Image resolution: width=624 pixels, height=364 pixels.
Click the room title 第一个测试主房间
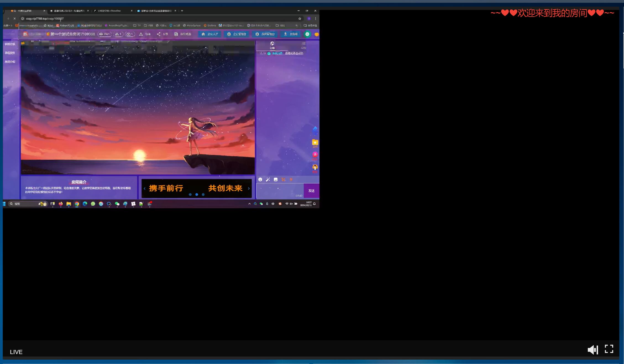[x=66, y=34]
